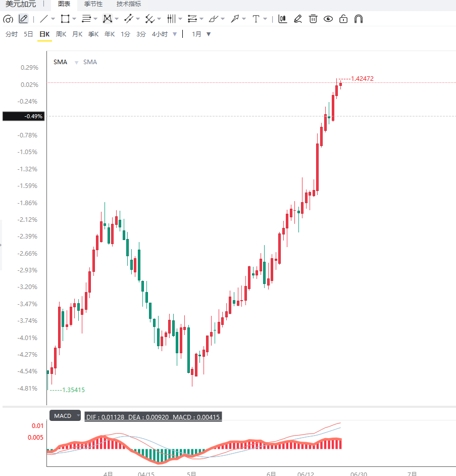Toggle the lock drawings icon
This screenshot has width=456, height=476.
tap(343, 19)
